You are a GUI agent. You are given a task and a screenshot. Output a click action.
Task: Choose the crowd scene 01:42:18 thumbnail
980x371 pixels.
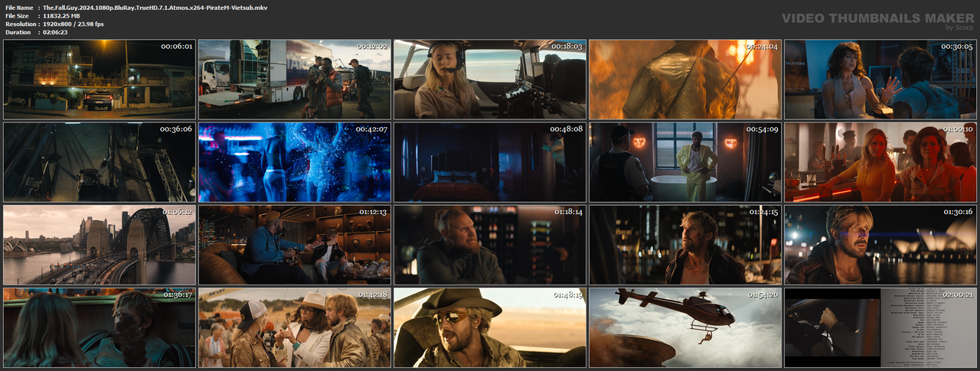(295, 327)
